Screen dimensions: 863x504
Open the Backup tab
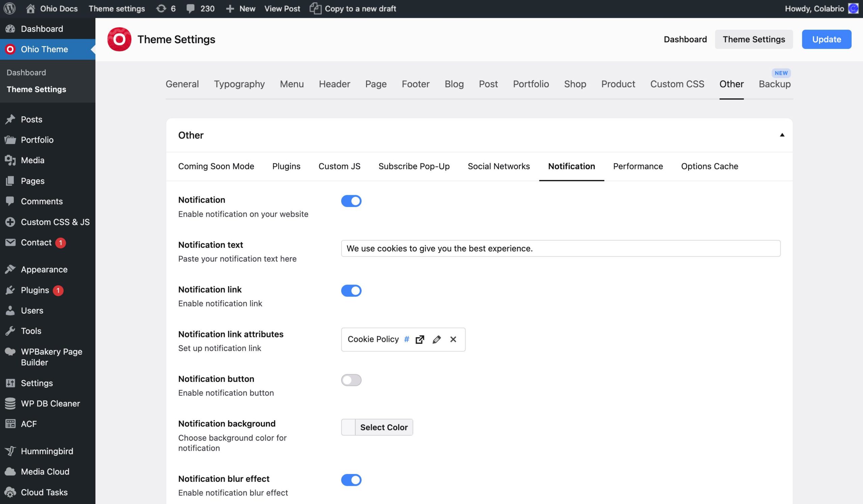[x=775, y=84]
